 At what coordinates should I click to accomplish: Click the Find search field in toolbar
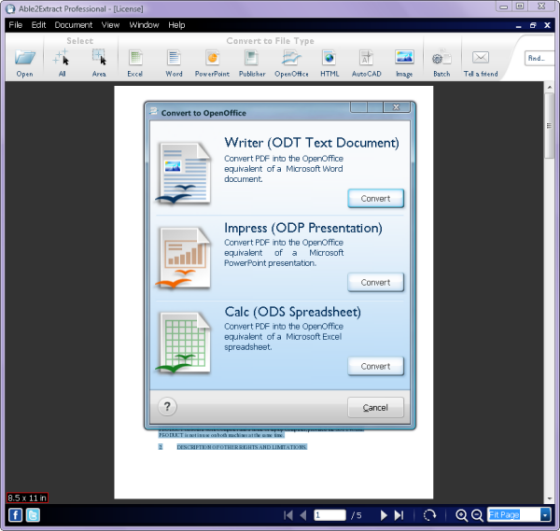[539, 58]
